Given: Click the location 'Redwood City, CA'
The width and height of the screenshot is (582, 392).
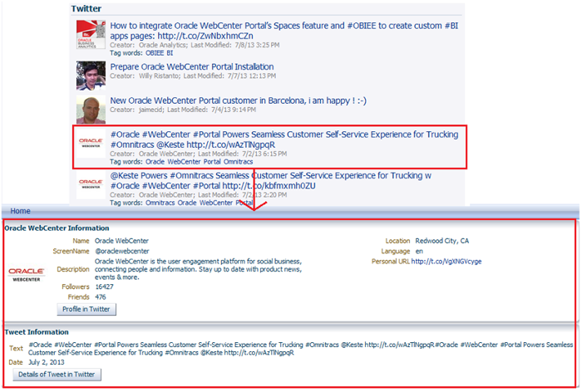Looking at the screenshot, I should tap(442, 241).
